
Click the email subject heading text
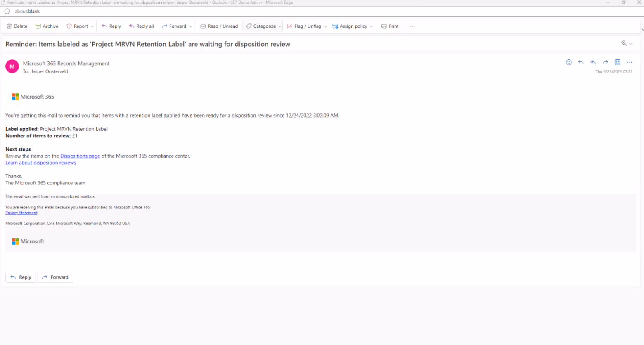(x=148, y=44)
